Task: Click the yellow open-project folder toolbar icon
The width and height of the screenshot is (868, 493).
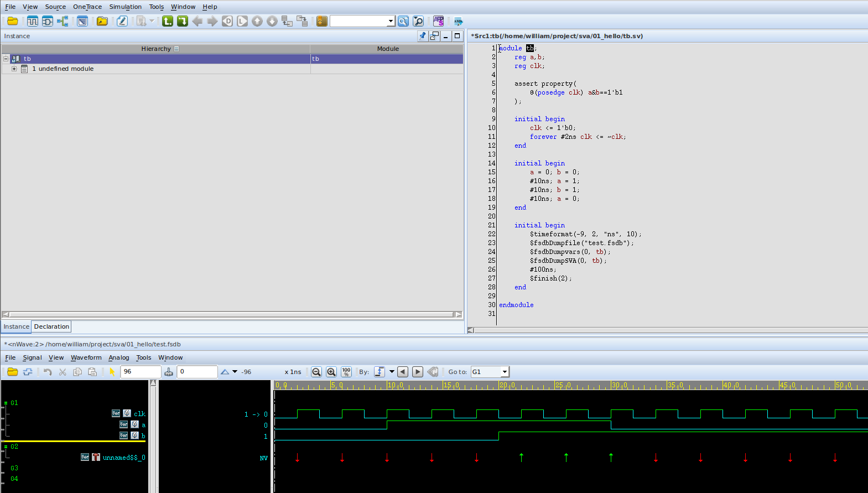Action: [102, 21]
